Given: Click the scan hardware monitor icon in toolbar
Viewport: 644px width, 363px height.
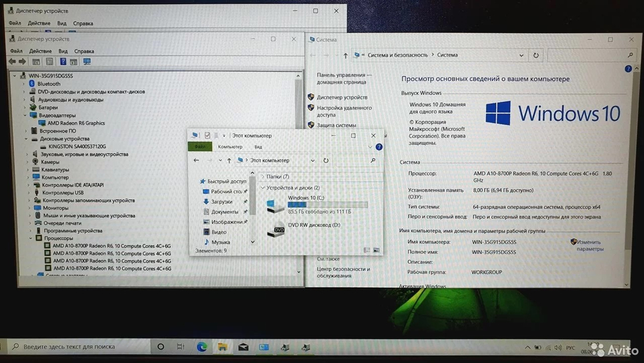Looking at the screenshot, I should (x=87, y=62).
